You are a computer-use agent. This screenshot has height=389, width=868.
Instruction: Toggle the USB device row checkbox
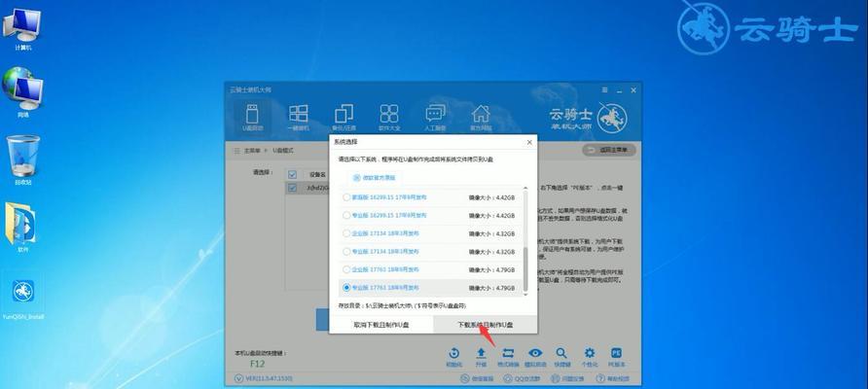[x=292, y=188]
